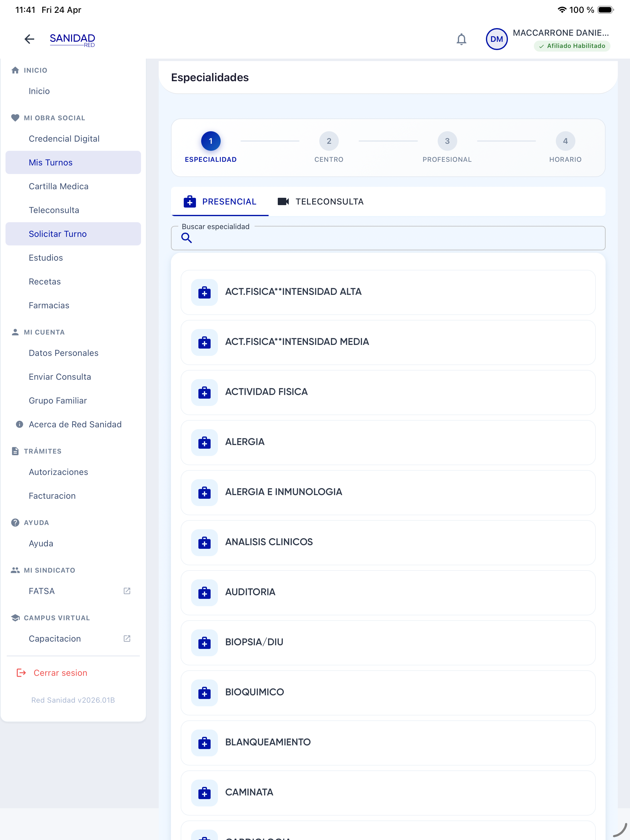
Task: Click the Presencial medical bag icon
Action: [x=190, y=202]
